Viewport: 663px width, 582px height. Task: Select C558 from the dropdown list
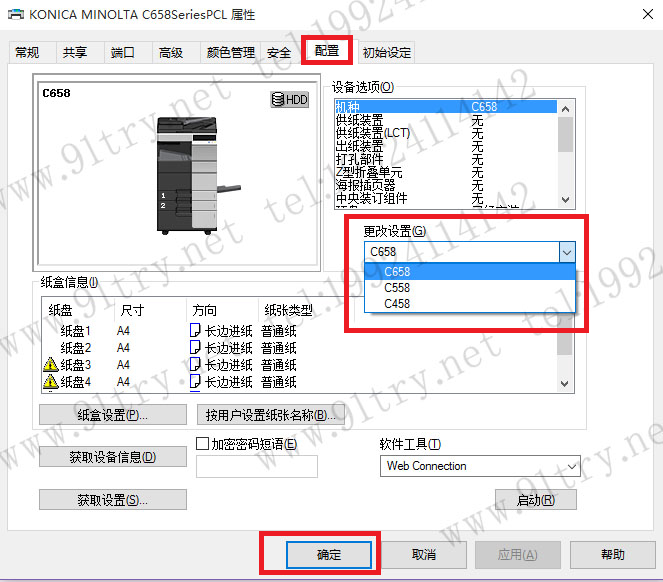click(397, 287)
